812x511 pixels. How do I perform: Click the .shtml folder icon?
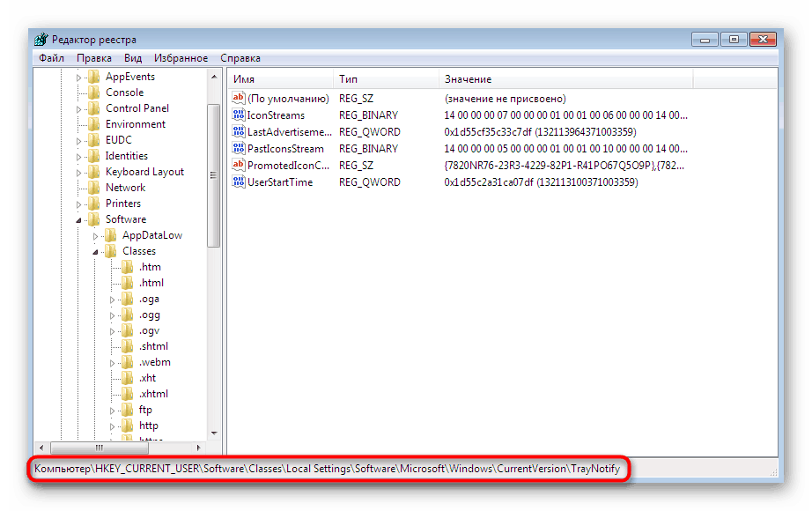(x=128, y=346)
